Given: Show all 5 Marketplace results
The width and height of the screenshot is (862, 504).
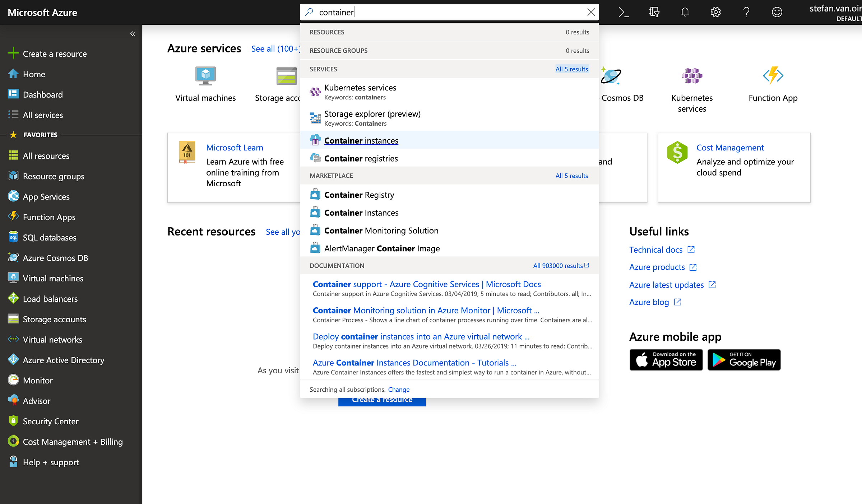Looking at the screenshot, I should point(571,176).
